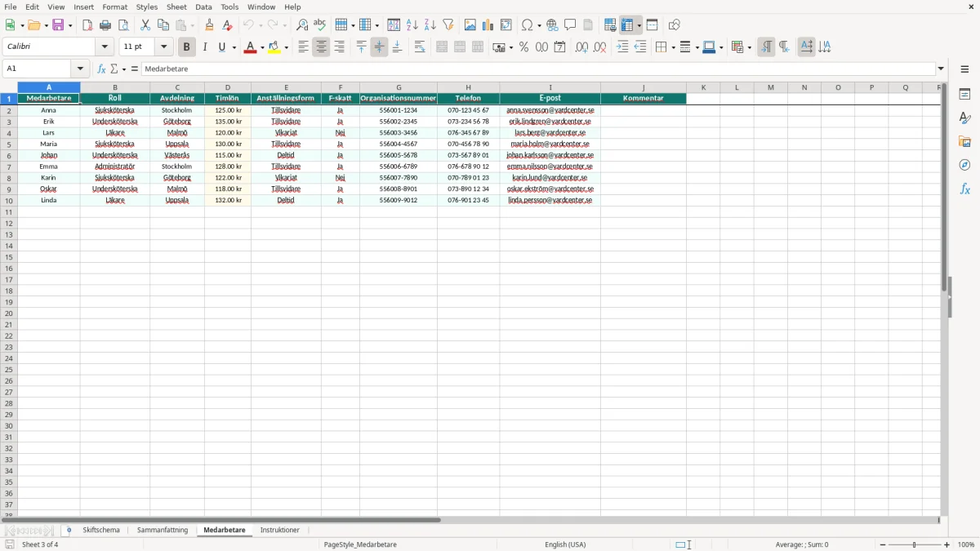Screen dimensions: 980x551
Task: Open the Data menu
Action: pos(203,7)
